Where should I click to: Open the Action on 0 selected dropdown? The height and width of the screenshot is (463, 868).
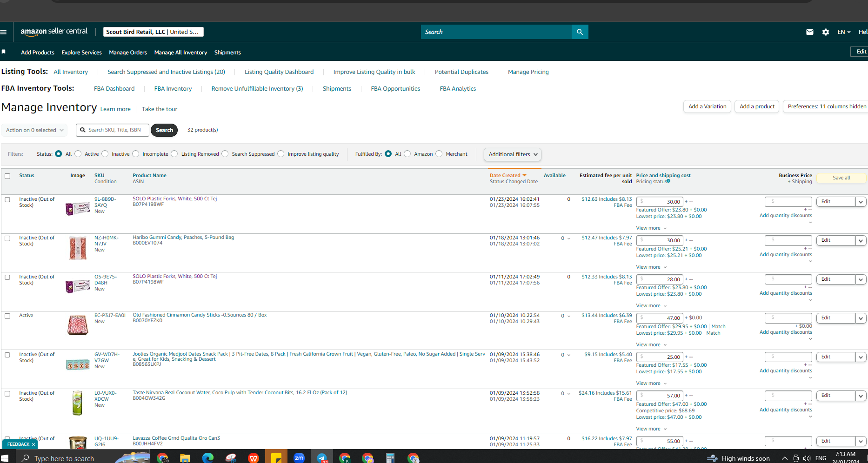(34, 130)
